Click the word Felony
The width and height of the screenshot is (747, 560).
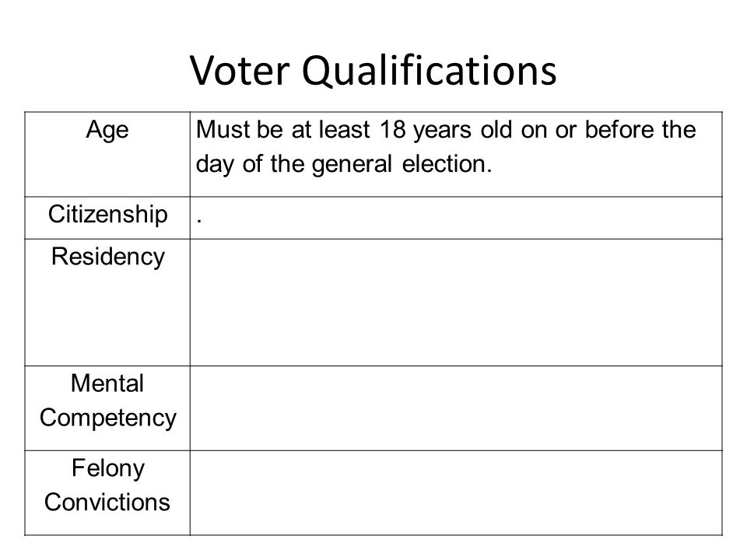pos(107,468)
